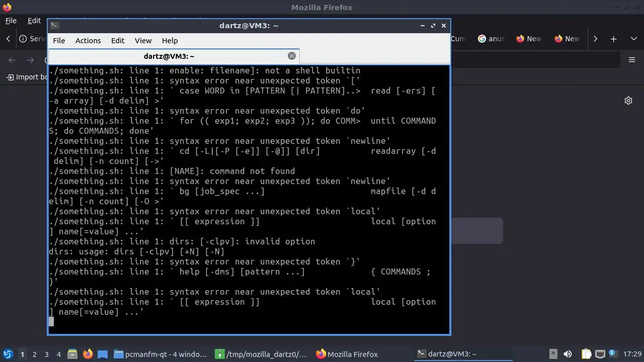Click the terminal cursor block at the prompt
644x362 pixels.
point(51,322)
